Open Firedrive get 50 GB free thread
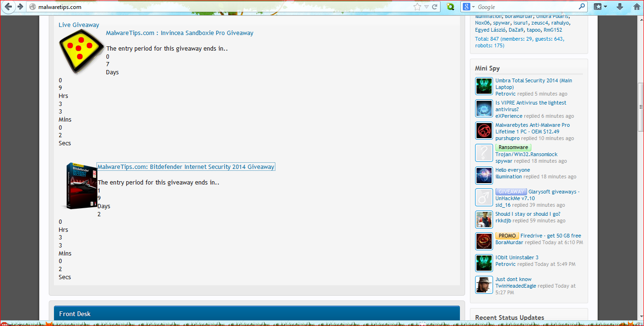This screenshot has height=326, width=644. pos(551,236)
